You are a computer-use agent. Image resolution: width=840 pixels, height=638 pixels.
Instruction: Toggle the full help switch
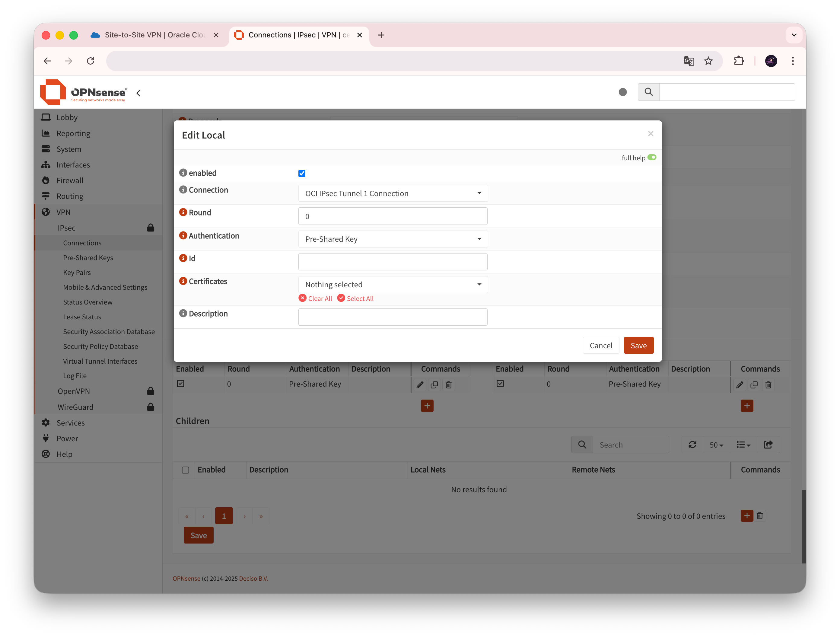652,157
